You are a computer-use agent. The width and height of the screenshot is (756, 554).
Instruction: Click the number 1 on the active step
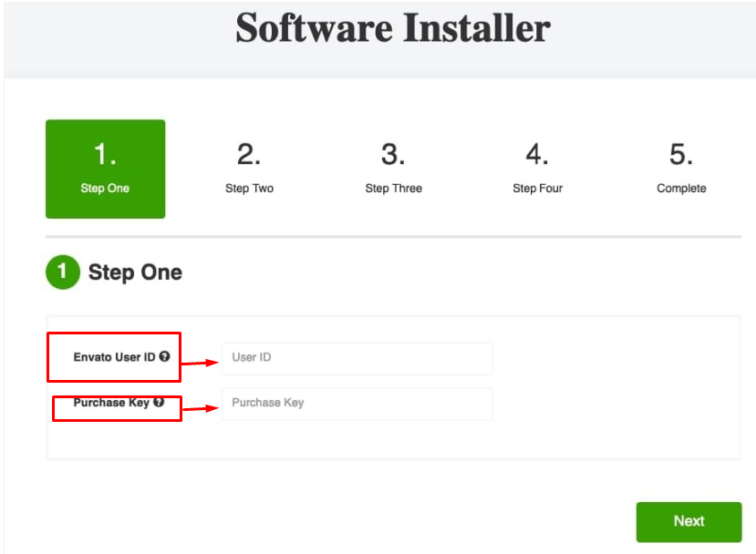pos(105,155)
